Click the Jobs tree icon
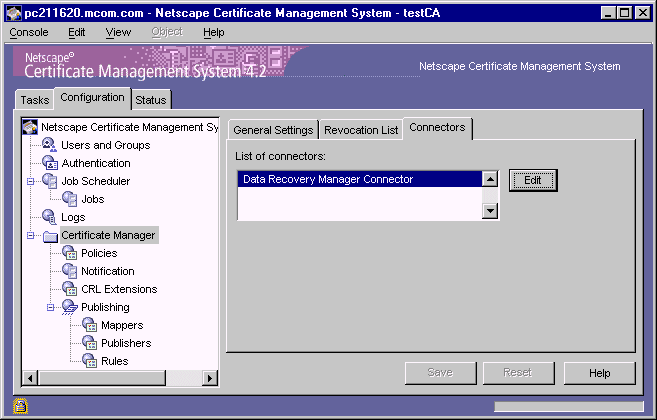 (x=70, y=199)
